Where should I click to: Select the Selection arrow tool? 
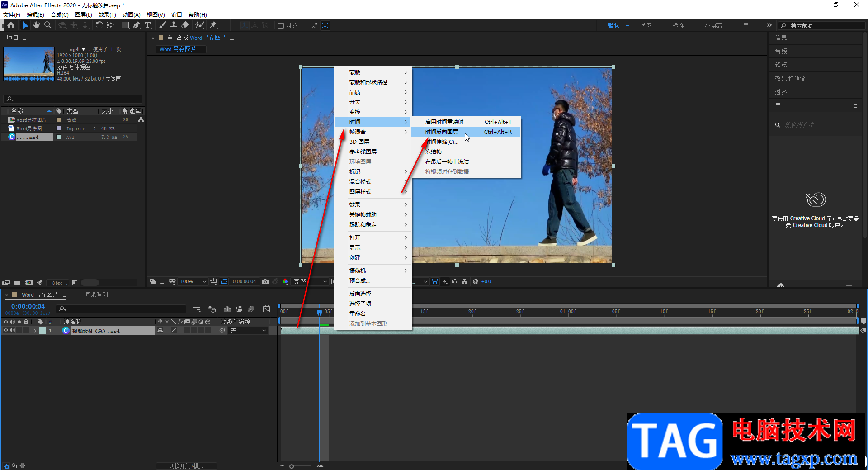click(x=25, y=25)
